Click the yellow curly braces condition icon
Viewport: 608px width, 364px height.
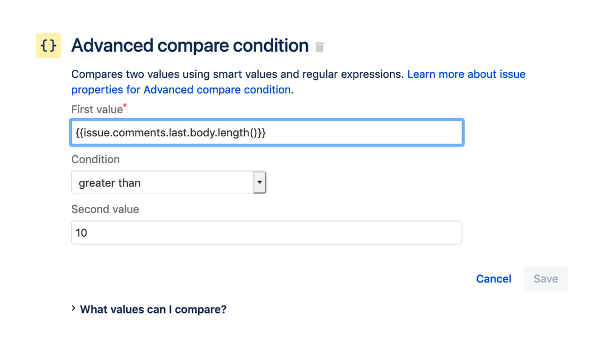(x=48, y=46)
